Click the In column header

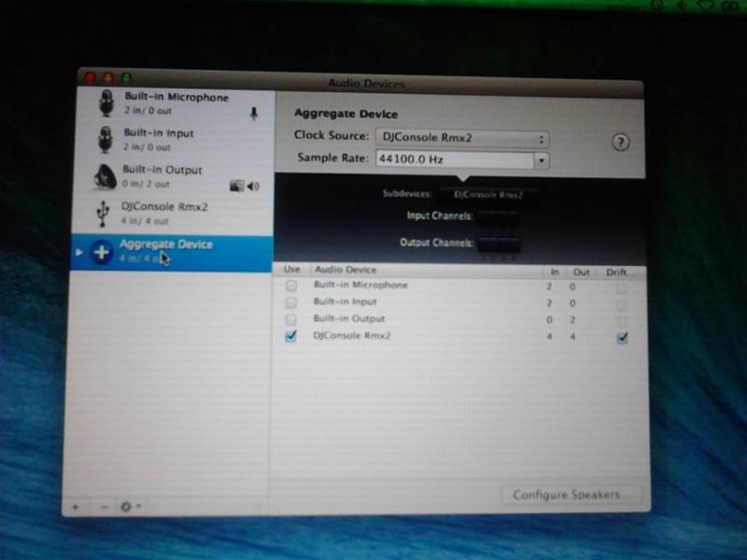click(555, 272)
